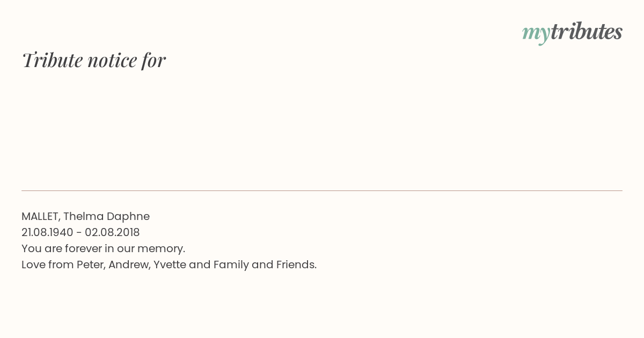The height and width of the screenshot is (338, 644).
Task: Click the green "my" part of the logo
Action: (x=536, y=34)
